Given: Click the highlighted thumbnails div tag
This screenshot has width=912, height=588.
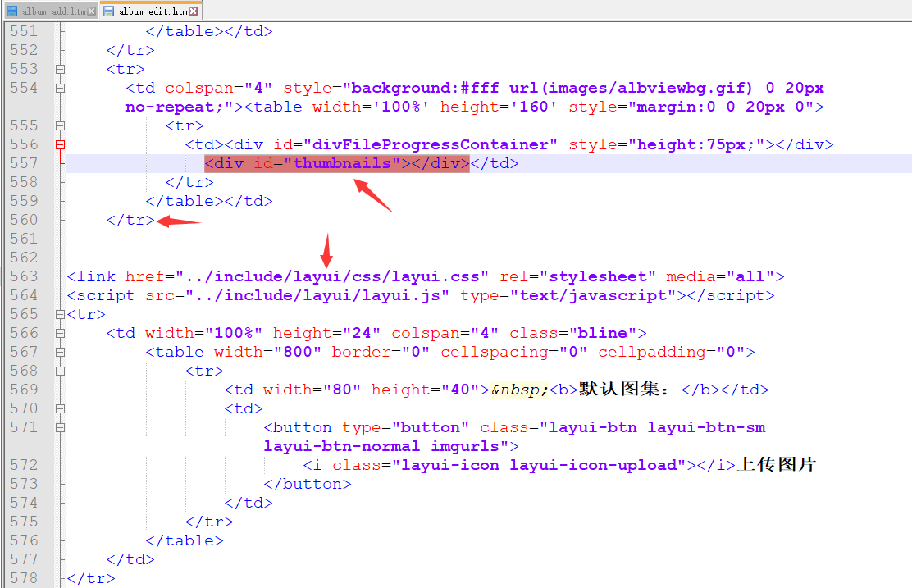Looking at the screenshot, I should click(336, 163).
